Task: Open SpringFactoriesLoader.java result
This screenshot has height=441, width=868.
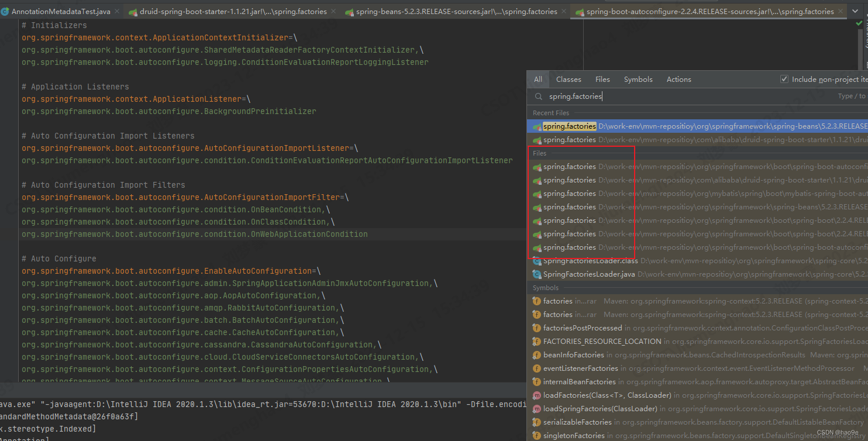Action: coord(697,274)
